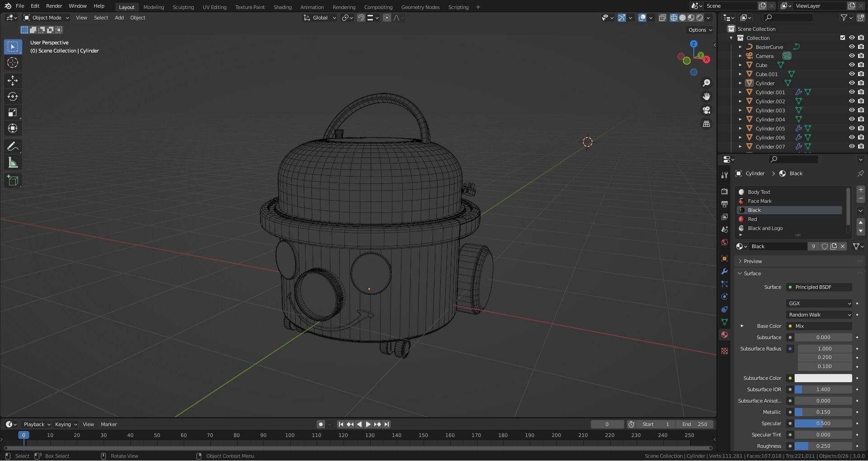Adjust the Metallic slider
This screenshot has width=868, height=461.
click(823, 412)
